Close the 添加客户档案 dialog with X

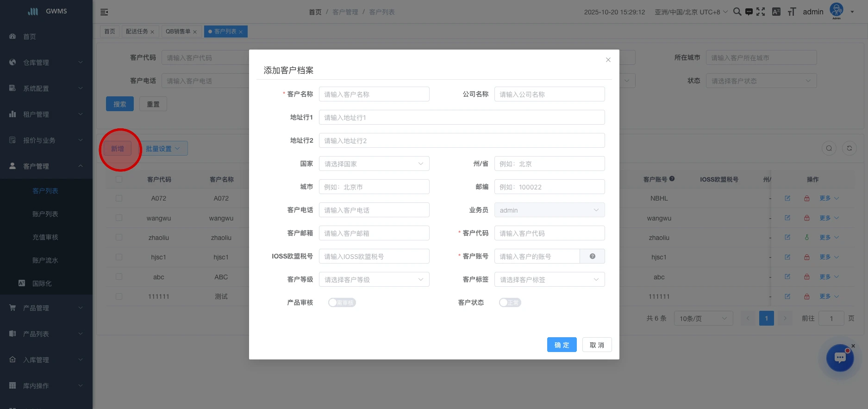click(x=608, y=60)
